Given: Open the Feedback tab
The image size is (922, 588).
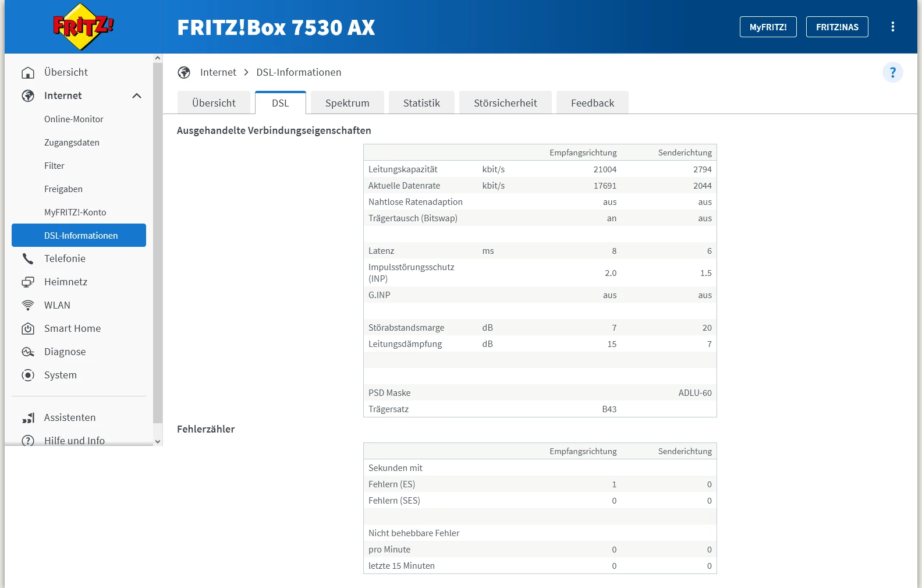Looking at the screenshot, I should tap(593, 102).
